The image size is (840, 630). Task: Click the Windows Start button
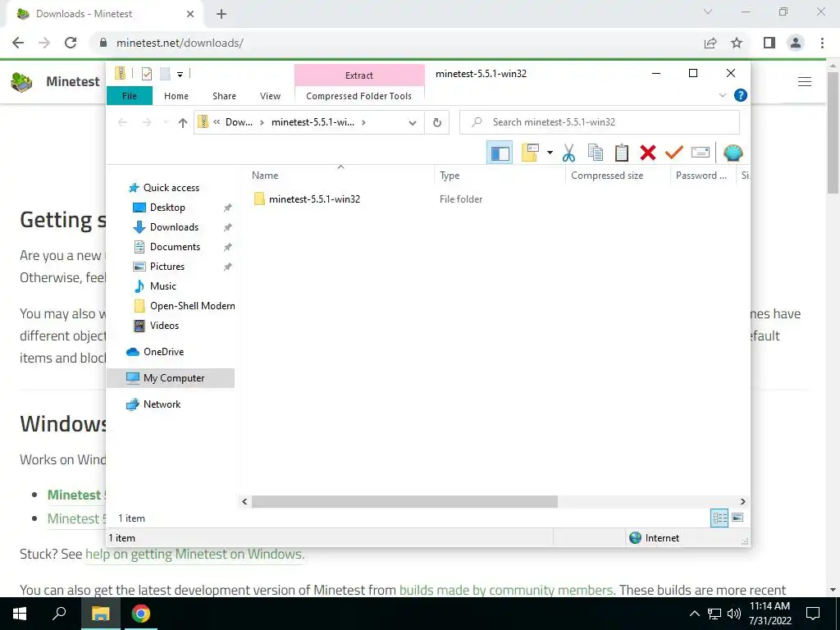20,614
